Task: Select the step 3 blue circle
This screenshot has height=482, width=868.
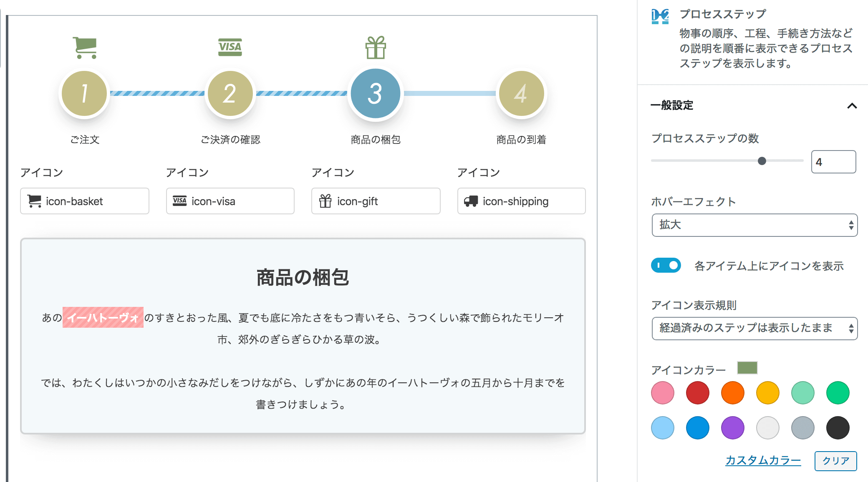Action: click(375, 93)
